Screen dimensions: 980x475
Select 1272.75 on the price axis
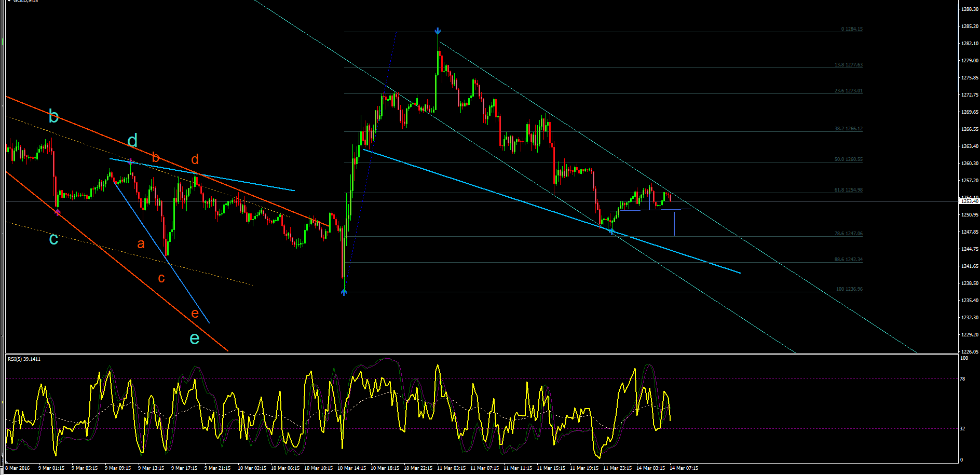(970, 95)
